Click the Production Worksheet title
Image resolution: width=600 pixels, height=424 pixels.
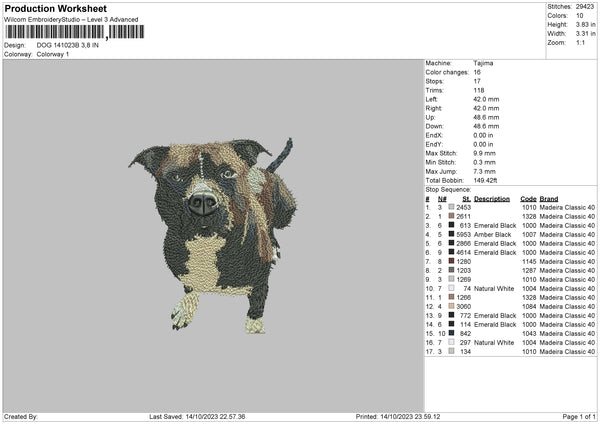(x=55, y=9)
